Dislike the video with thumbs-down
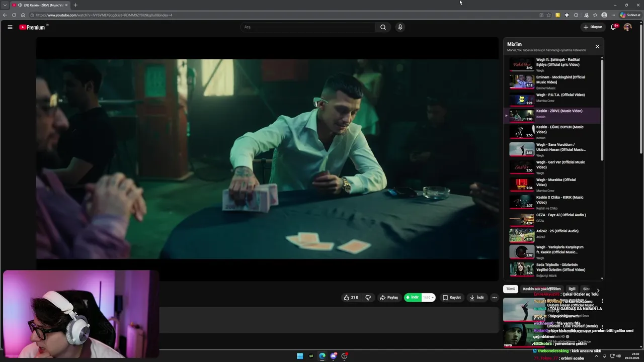The width and height of the screenshot is (644, 362). click(x=368, y=298)
